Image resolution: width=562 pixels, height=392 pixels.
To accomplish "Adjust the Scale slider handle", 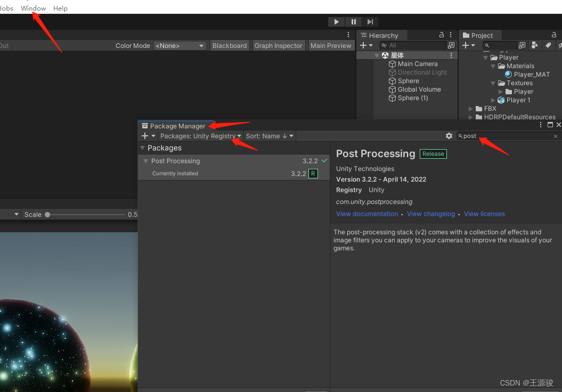I will [x=47, y=215].
